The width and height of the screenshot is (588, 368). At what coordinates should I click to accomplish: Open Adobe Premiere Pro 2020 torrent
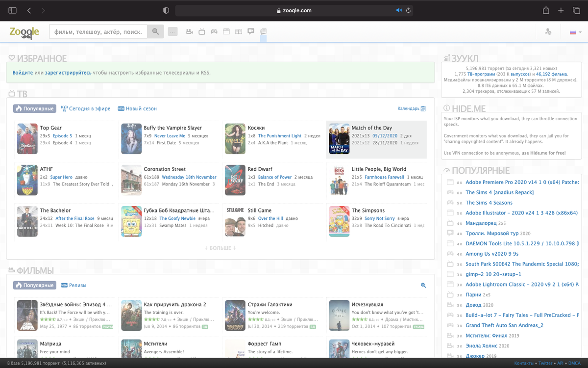pos(522,182)
